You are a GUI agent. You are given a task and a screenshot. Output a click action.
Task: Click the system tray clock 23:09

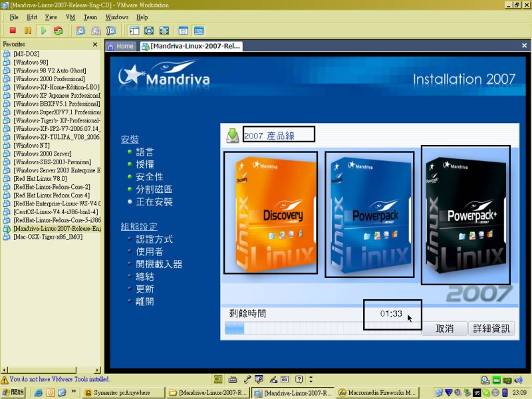pyautogui.click(x=519, y=392)
